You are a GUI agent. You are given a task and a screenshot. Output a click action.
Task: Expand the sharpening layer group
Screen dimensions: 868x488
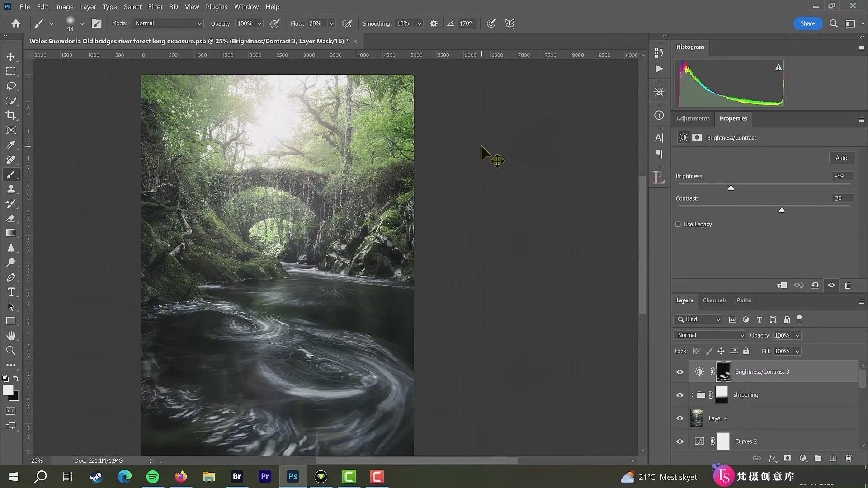(692, 394)
